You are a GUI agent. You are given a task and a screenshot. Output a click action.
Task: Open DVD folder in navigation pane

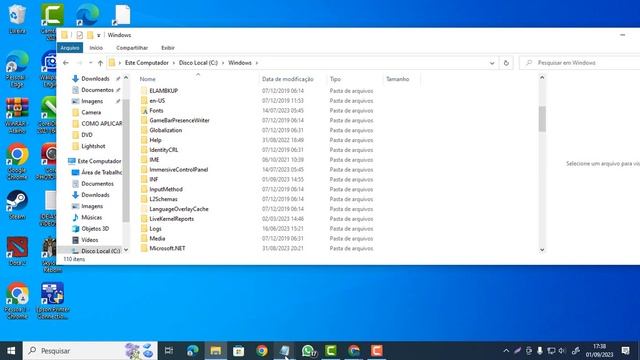[87, 135]
